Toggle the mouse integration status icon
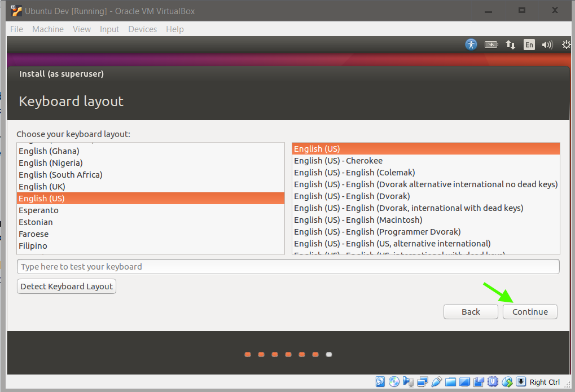575x392 pixels. [507, 382]
